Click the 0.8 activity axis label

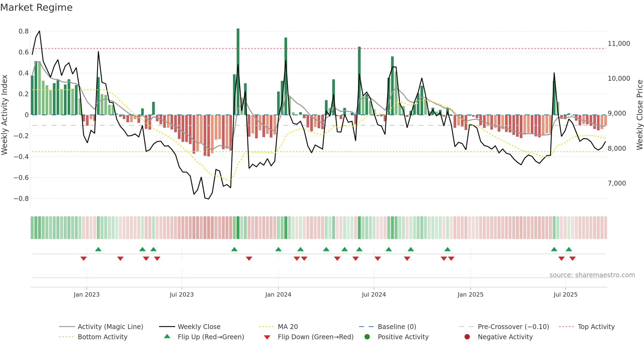24,31
